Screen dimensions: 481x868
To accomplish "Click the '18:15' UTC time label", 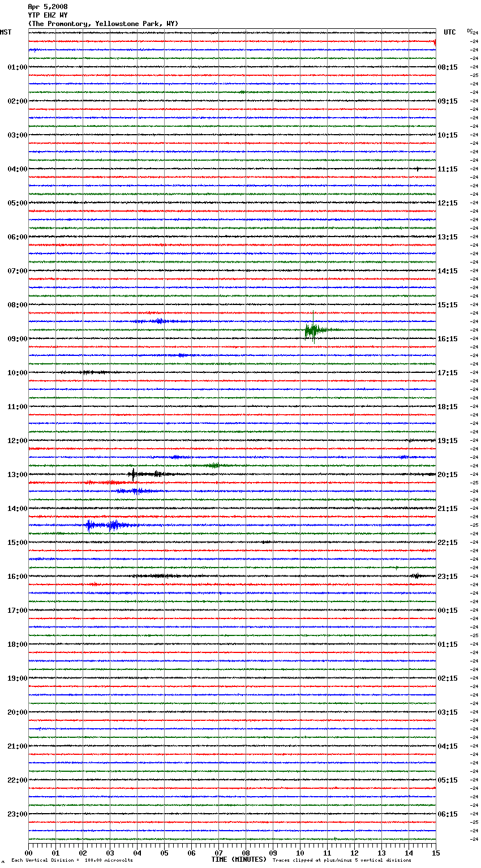I will click(448, 407).
